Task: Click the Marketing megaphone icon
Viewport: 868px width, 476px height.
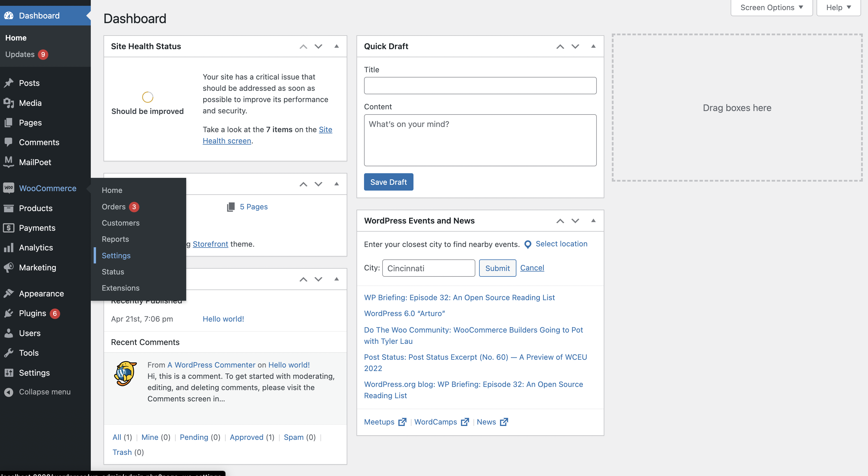Action: click(x=9, y=267)
